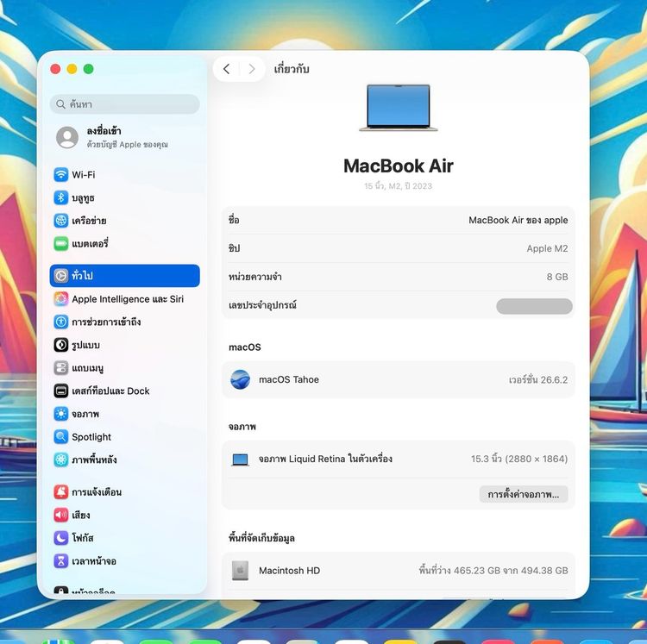Go forward with the right chevron
The width and height of the screenshot is (647, 644).
(x=252, y=69)
